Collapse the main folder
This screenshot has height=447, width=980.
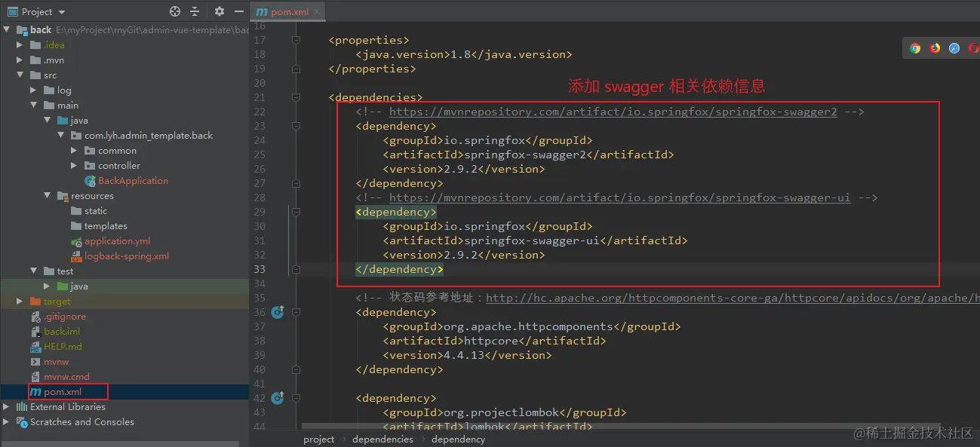coord(34,106)
